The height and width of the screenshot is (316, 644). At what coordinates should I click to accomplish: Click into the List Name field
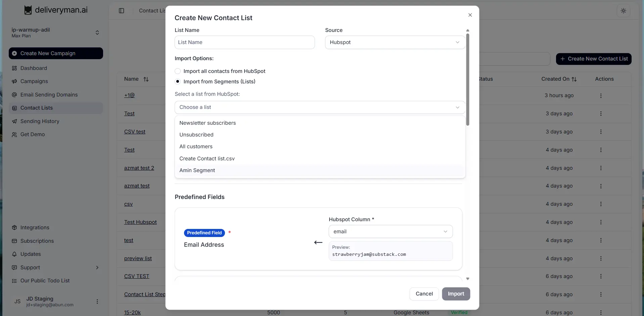click(244, 42)
